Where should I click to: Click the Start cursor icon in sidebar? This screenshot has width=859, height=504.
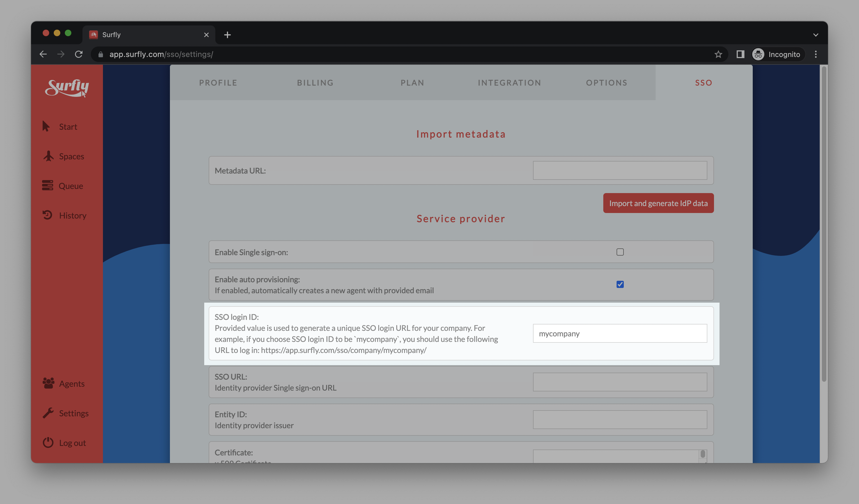(x=46, y=126)
